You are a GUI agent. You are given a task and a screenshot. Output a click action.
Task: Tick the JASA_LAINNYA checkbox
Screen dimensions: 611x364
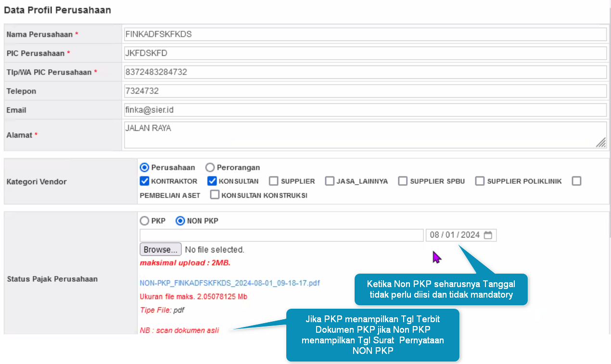pos(330,181)
